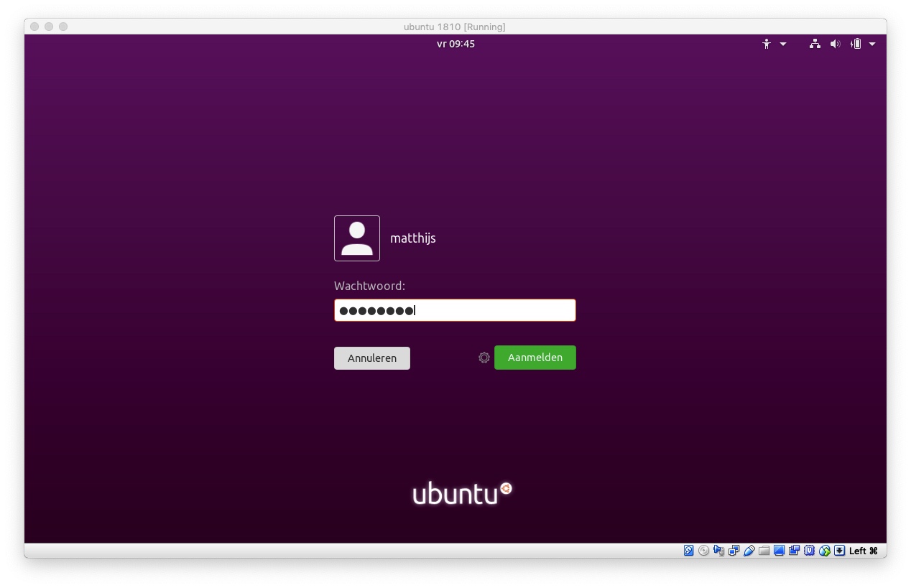
Task: Click the VirtualBox optical disc icon
Action: [704, 551]
